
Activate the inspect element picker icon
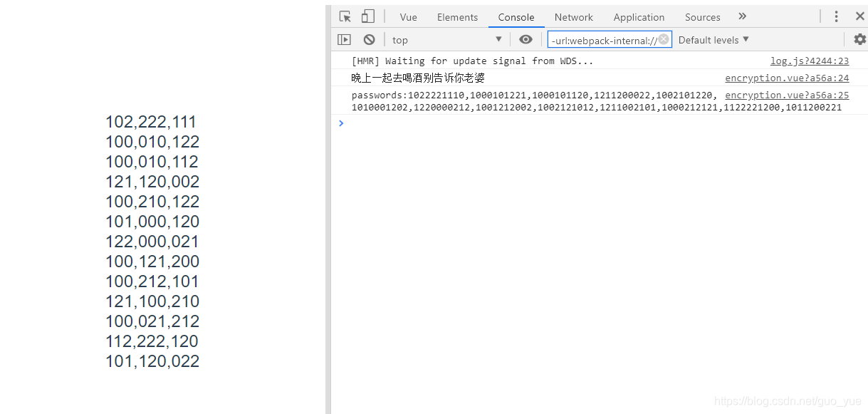tap(345, 16)
